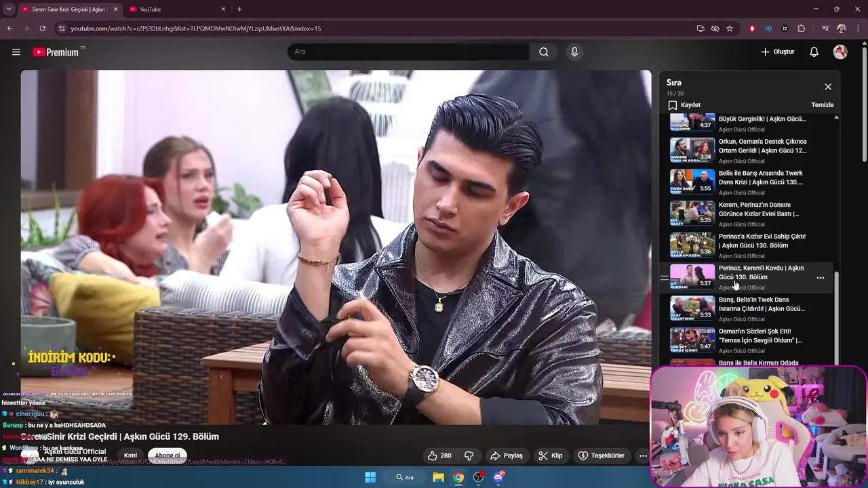The image size is (868, 488).
Task: Play Kerem, Perinaz'ın Dansını Görünce video
Action: (747, 213)
